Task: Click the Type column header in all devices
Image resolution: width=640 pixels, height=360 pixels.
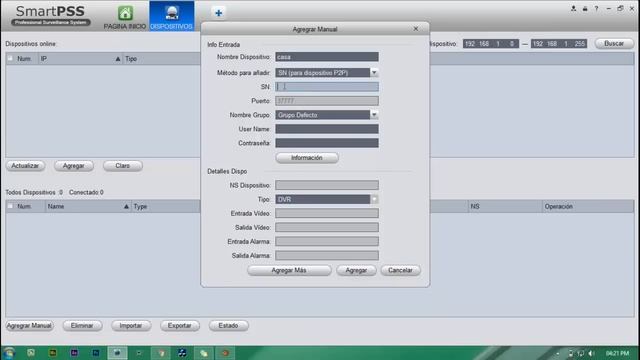Action: (x=140, y=207)
